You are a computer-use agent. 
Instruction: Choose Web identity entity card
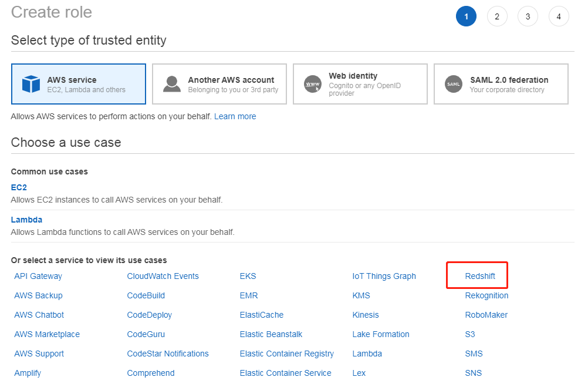(x=360, y=84)
